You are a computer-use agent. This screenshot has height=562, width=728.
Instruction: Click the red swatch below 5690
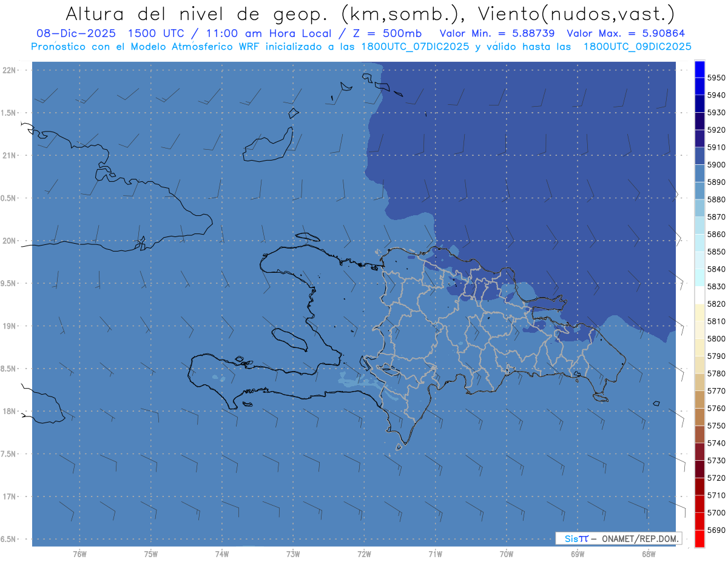[x=699, y=538]
